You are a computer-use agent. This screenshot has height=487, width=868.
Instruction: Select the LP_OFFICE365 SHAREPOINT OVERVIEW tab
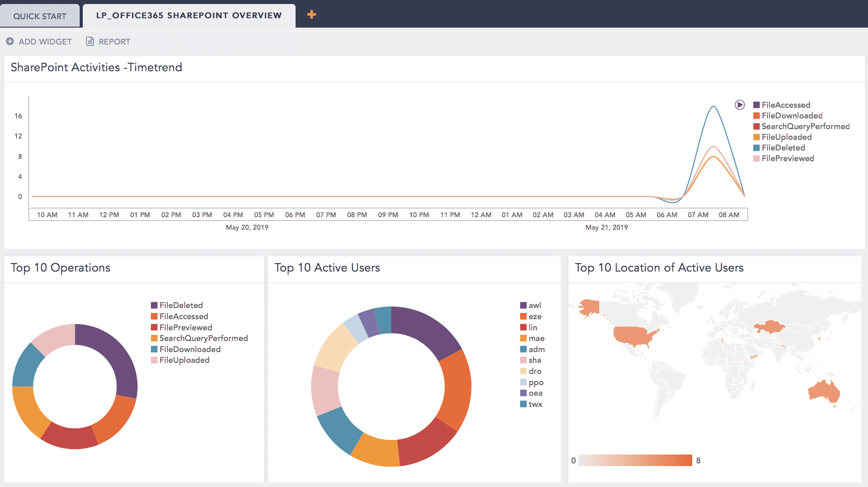click(188, 15)
